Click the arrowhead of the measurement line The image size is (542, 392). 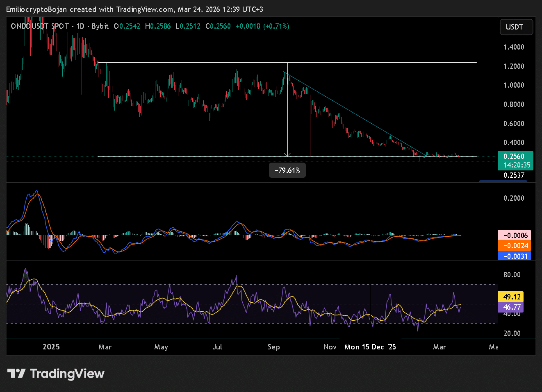point(287,155)
